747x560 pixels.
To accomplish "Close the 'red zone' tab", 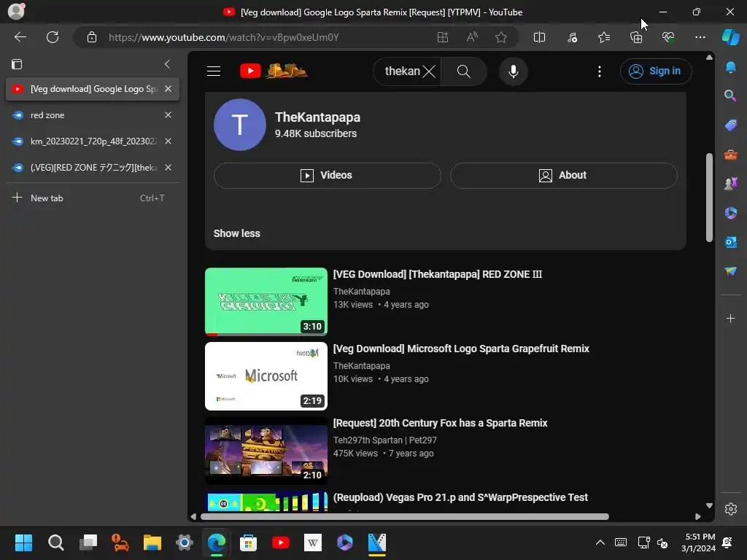I will point(169,115).
